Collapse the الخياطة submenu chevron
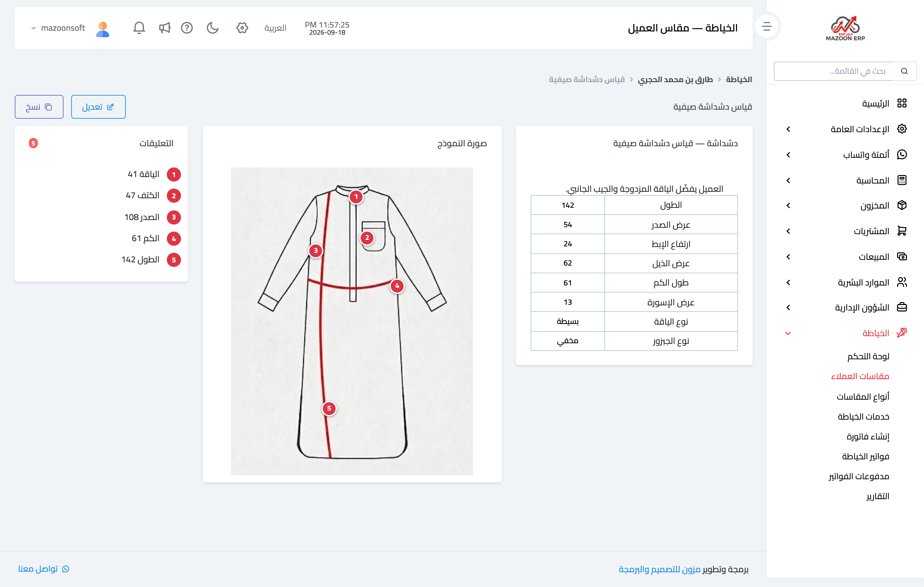This screenshot has width=924, height=587. tap(788, 333)
